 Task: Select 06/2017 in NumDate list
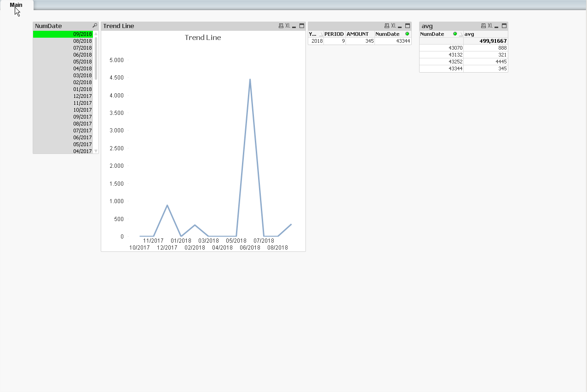[x=63, y=137]
